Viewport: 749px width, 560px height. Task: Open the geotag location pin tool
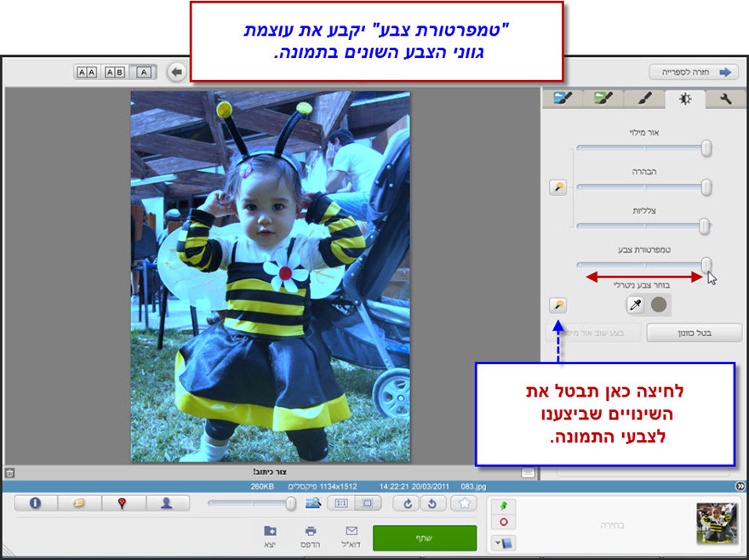[120, 504]
